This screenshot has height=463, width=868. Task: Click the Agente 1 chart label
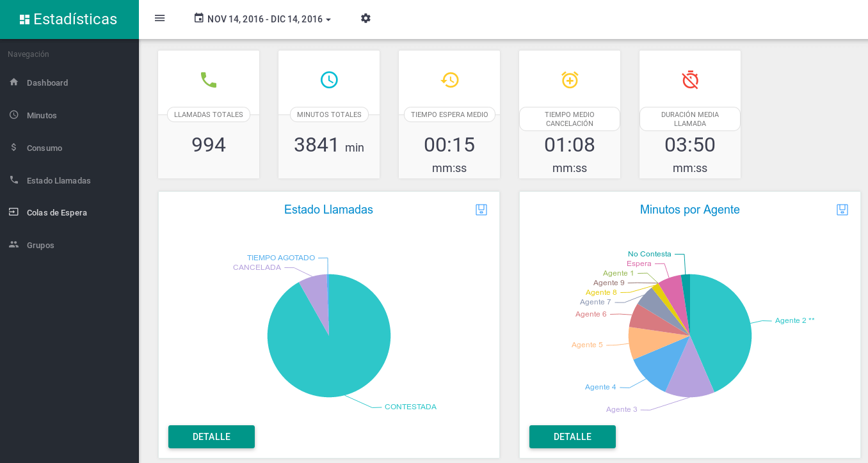[618, 273]
